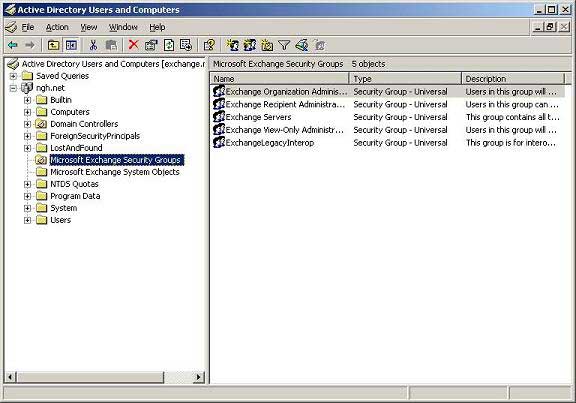Sort list by Name column header
Viewport: 576px width, 403px height.
(x=280, y=79)
